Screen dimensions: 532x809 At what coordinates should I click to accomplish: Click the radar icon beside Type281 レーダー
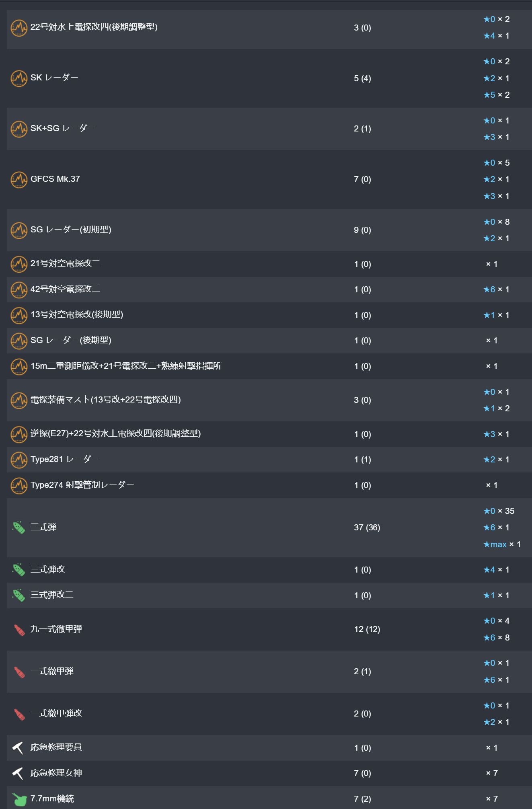pos(19,460)
